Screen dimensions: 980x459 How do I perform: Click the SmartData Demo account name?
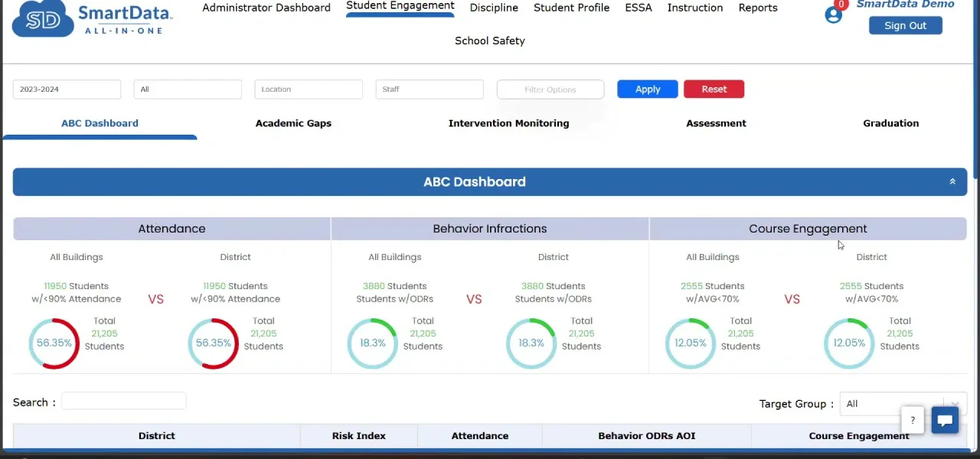[x=906, y=5]
